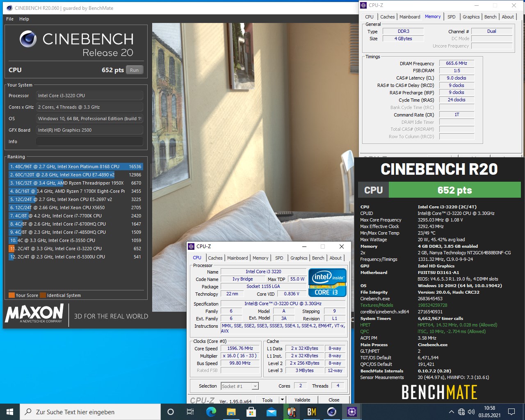
Task: Switch to CPU-Z taskbar icon
Action: pyautogui.click(x=352, y=412)
